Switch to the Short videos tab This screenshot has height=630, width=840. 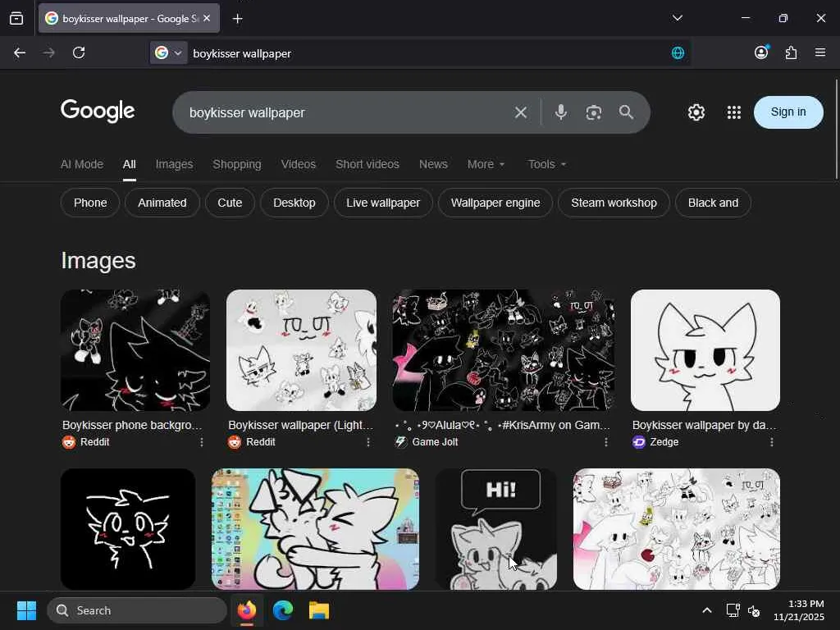point(367,164)
